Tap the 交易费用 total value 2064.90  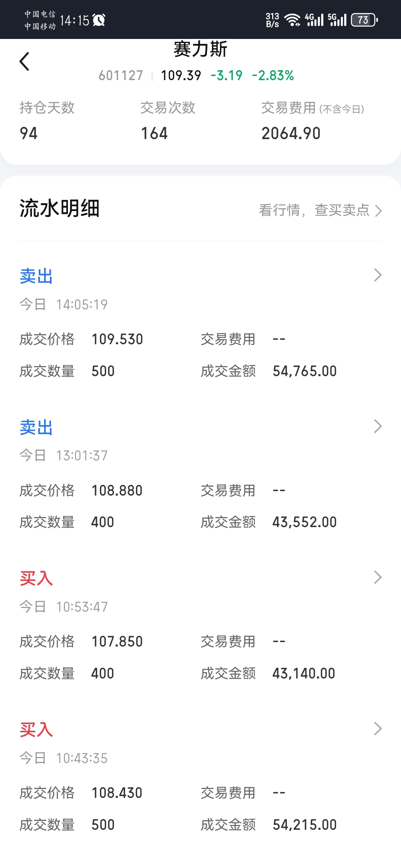click(x=291, y=134)
